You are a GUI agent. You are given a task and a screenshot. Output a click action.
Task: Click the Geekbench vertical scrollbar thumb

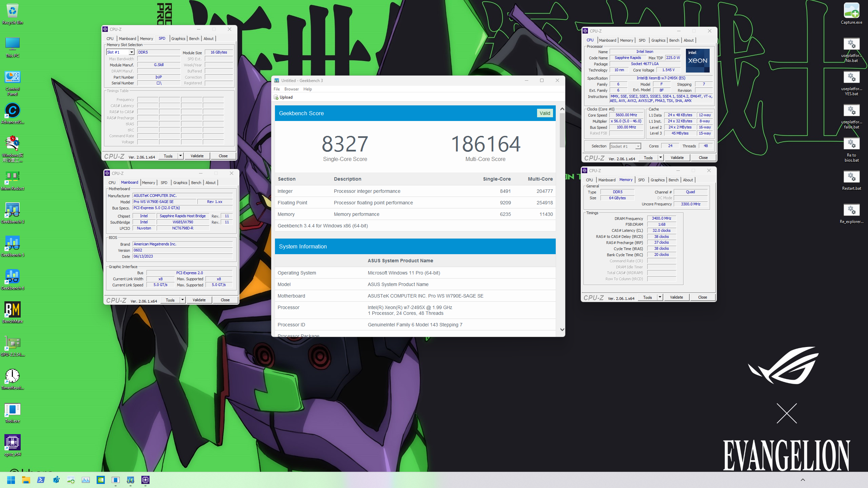click(x=562, y=130)
